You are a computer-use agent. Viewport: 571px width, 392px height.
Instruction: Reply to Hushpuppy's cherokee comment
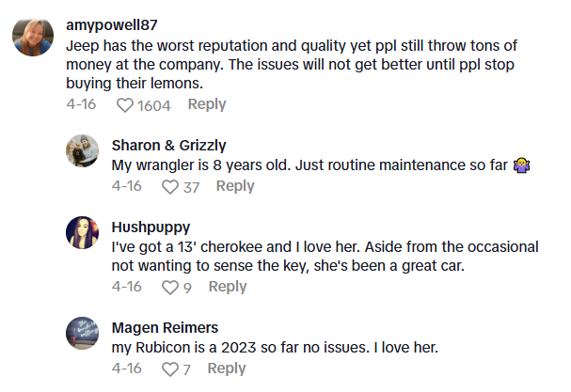tap(227, 287)
